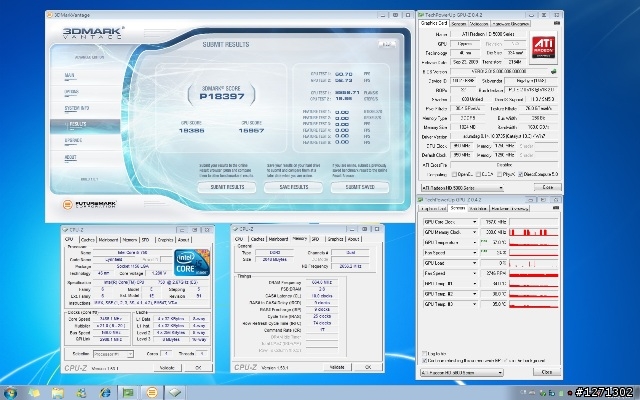Click the green GPU-Z taskbar icon

point(128,393)
